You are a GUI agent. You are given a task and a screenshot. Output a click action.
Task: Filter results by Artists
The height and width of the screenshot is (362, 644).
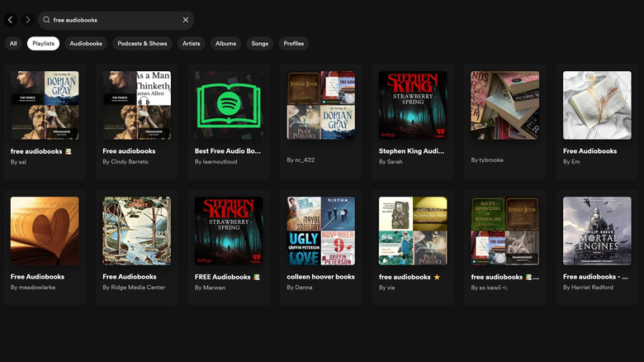(x=192, y=44)
